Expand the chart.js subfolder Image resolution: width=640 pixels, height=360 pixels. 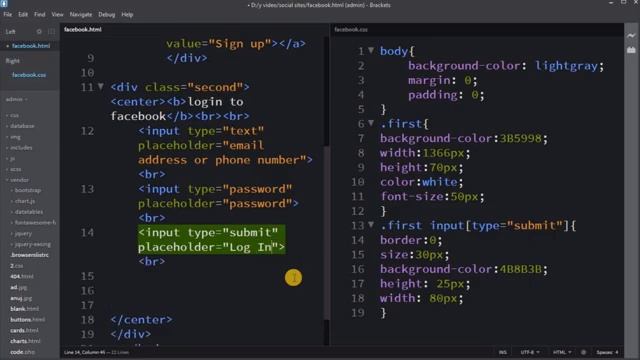tap(23, 201)
